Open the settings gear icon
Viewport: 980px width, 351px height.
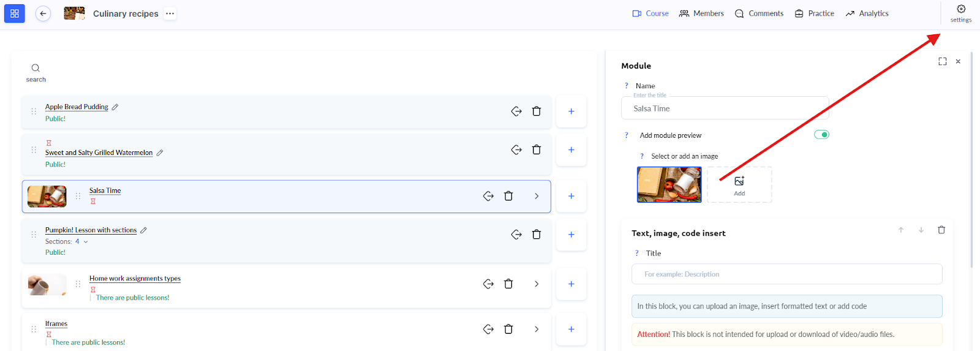click(960, 9)
